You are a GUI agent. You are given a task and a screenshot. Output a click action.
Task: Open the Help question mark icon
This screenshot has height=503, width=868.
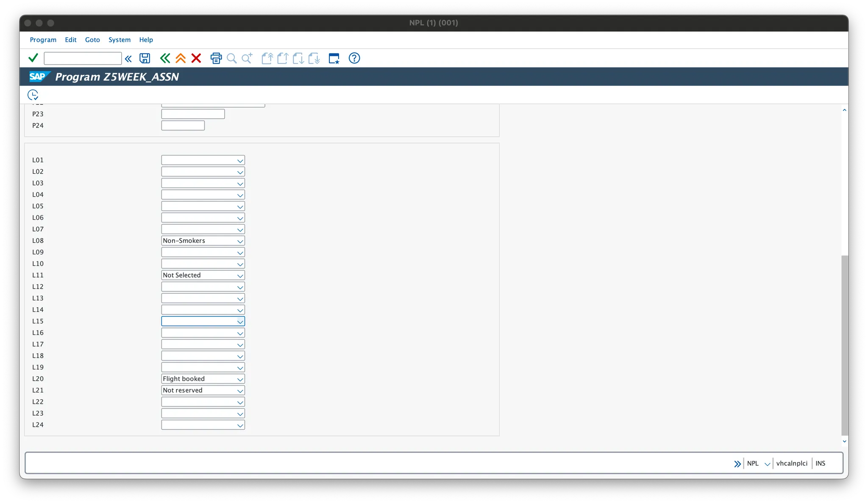click(354, 58)
